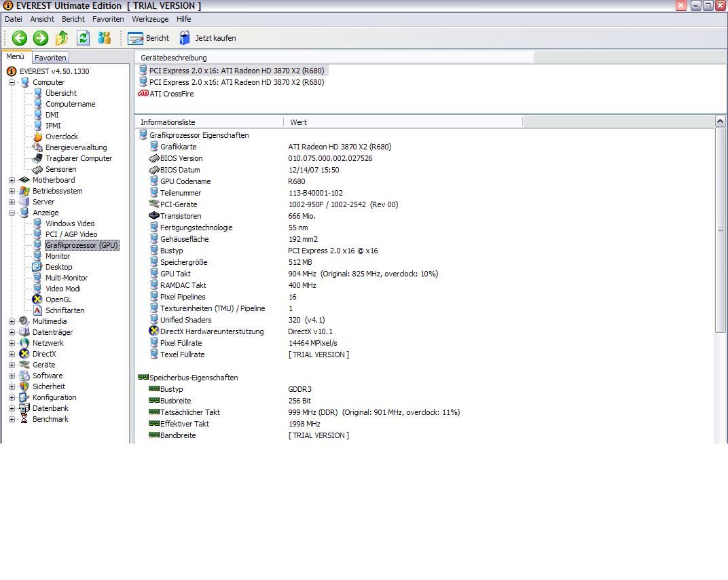Screen dimensions: 728x580
Task: Click the Wert column header
Action: coord(403,122)
